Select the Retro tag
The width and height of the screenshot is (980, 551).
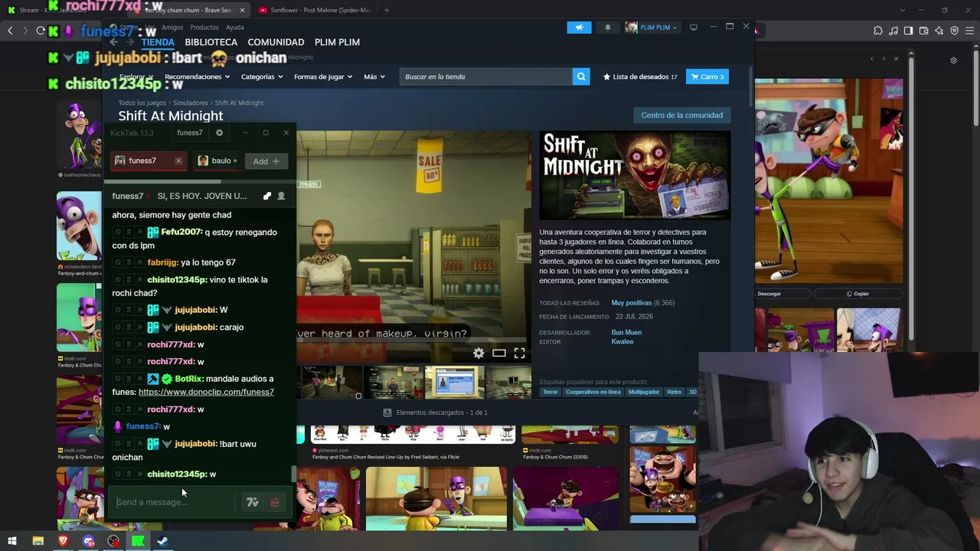tap(674, 392)
